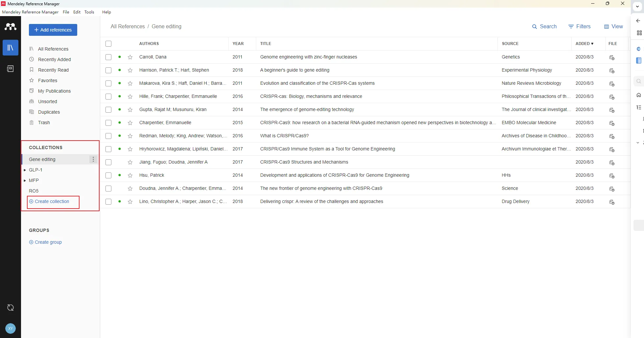This screenshot has width=644, height=338.
Task: Expand the MFP collection tree
Action: click(25, 181)
